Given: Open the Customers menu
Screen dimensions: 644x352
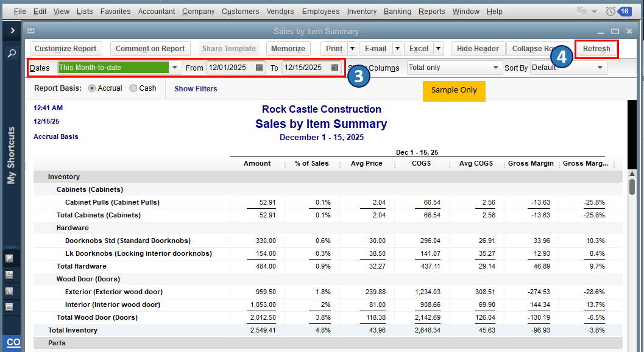Looking at the screenshot, I should (240, 12).
